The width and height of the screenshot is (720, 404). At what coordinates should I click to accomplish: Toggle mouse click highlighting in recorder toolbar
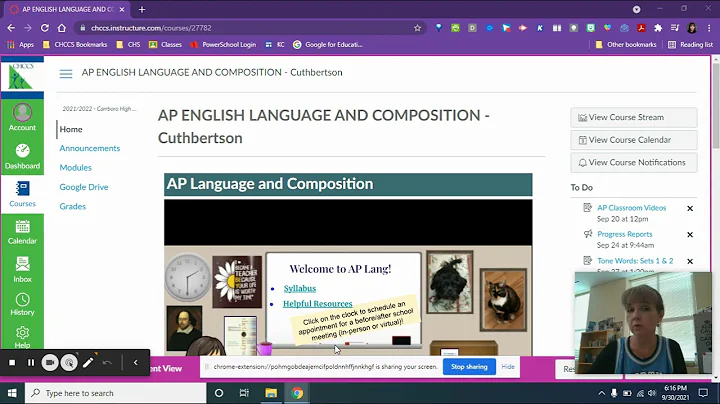(69, 363)
